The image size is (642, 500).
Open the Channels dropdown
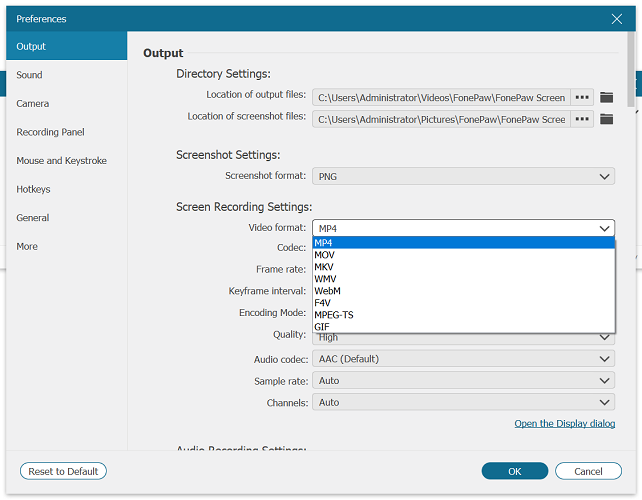tap(463, 403)
